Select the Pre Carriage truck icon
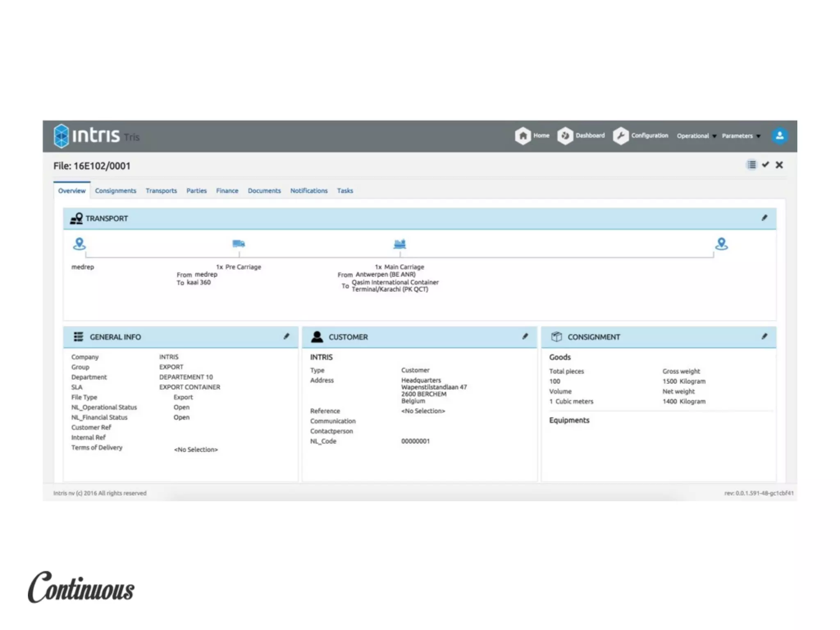 tap(239, 244)
